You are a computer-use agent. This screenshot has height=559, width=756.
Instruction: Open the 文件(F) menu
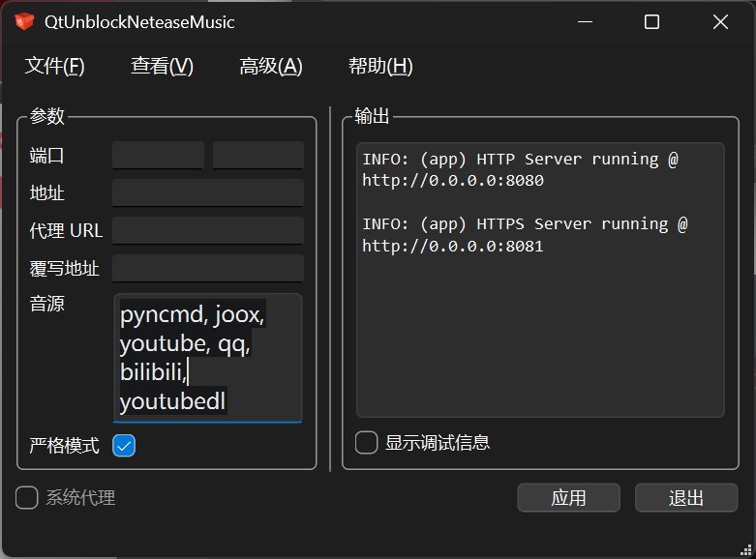click(x=54, y=66)
